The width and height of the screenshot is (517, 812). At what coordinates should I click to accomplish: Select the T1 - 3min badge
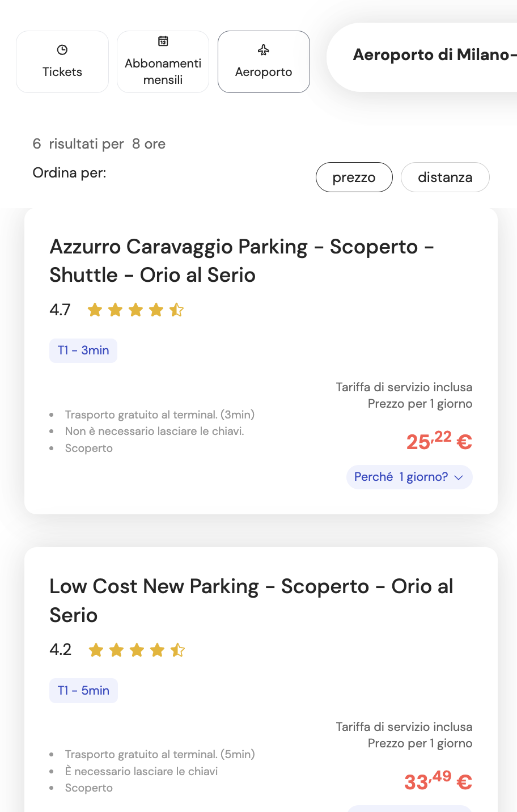(83, 350)
